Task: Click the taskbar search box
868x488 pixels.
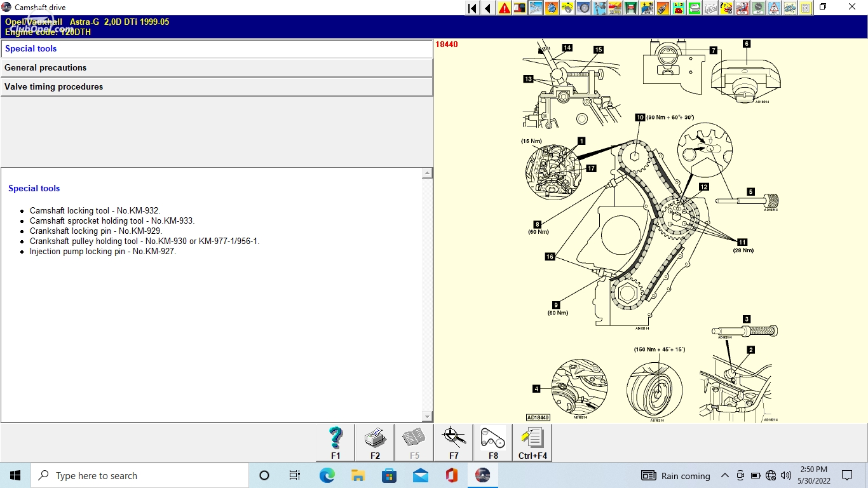Action: (x=139, y=475)
